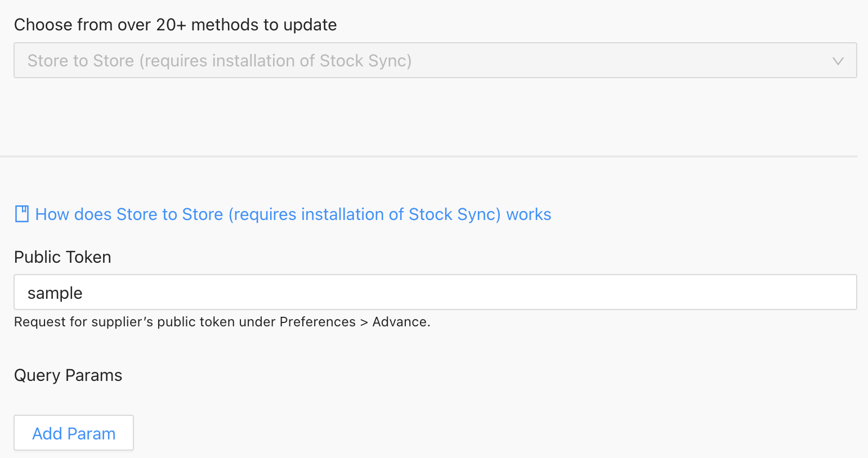Click 'Preferences > Advance' in helper text

(354, 322)
